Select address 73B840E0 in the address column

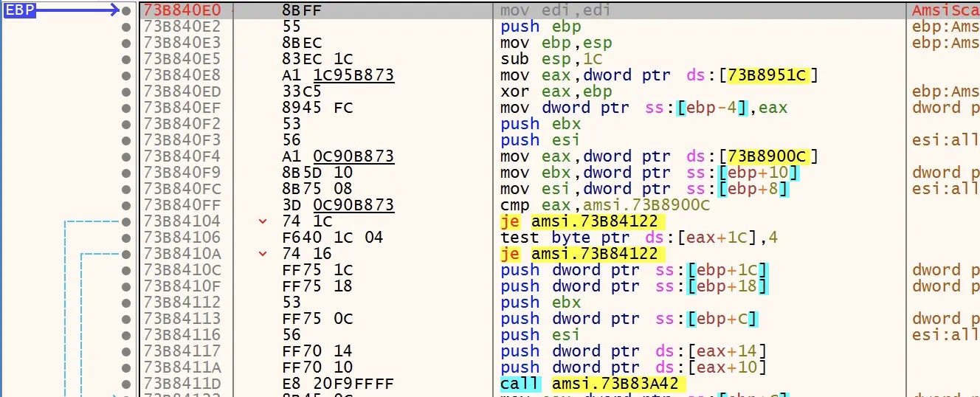[x=182, y=10]
